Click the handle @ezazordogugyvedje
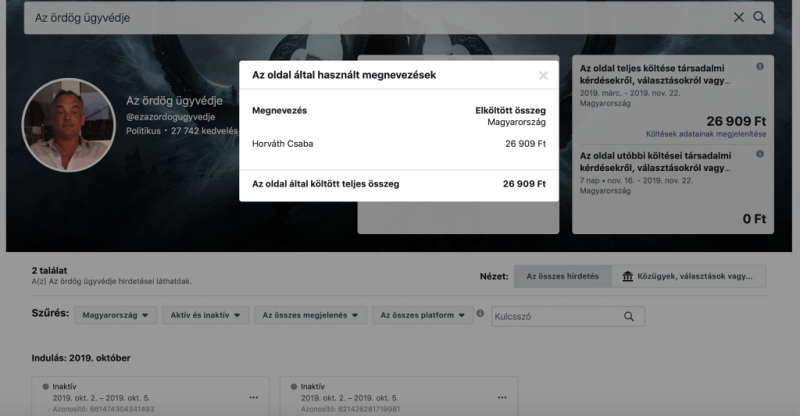Screen dimensions: 800x416 tap(170, 117)
